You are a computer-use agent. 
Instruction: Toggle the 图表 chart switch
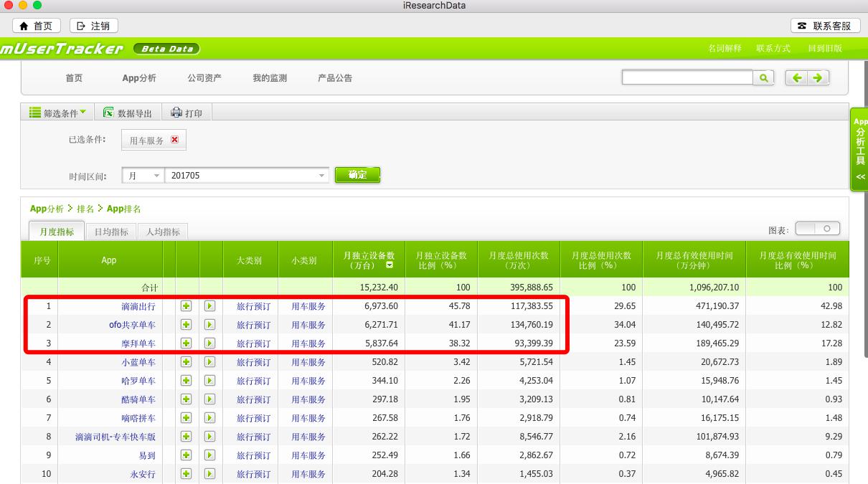pyautogui.click(x=817, y=229)
